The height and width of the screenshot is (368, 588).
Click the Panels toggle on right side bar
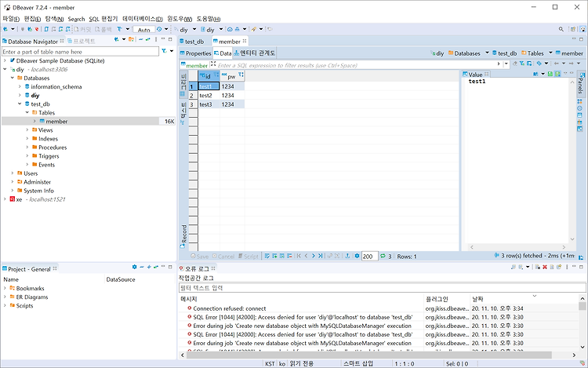tap(580, 82)
